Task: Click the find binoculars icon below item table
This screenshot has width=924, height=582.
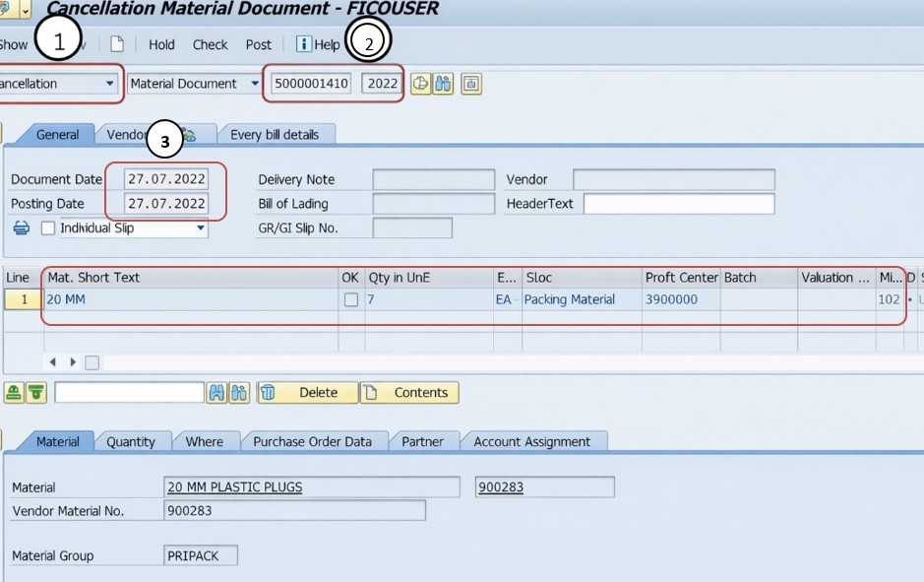Action: [216, 393]
